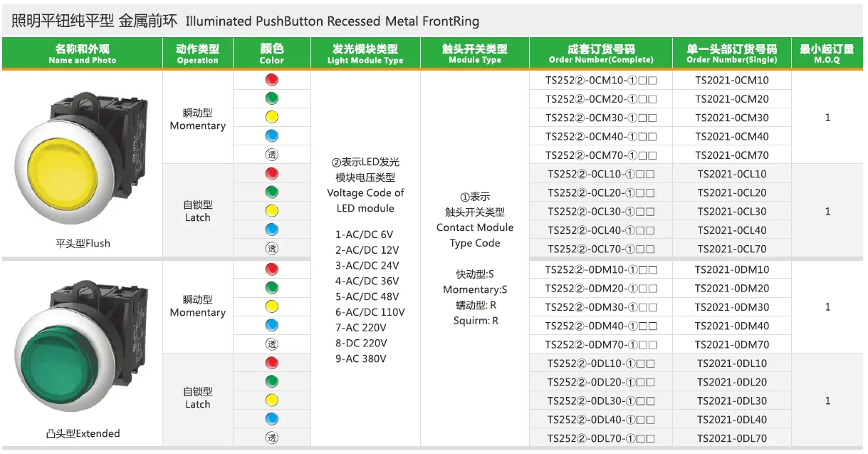Select the red dot in the Flush Latch section
Screen dimensions: 868x454
pos(271,172)
